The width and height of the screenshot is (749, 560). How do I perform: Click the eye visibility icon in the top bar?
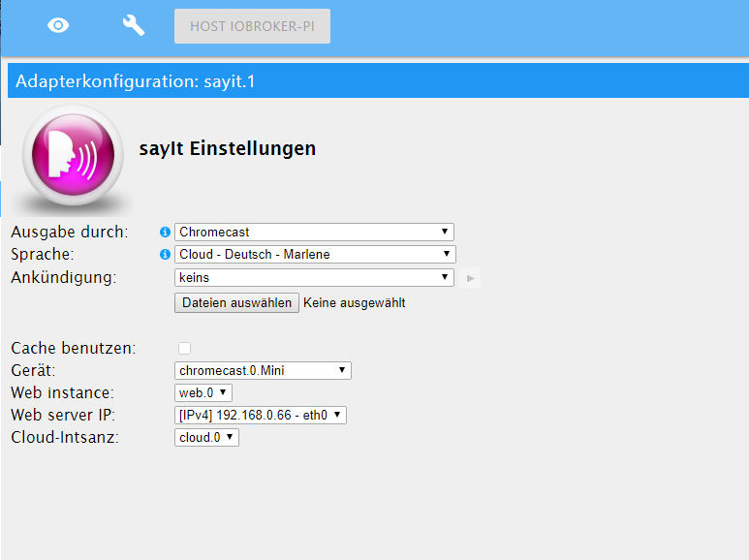tap(58, 25)
